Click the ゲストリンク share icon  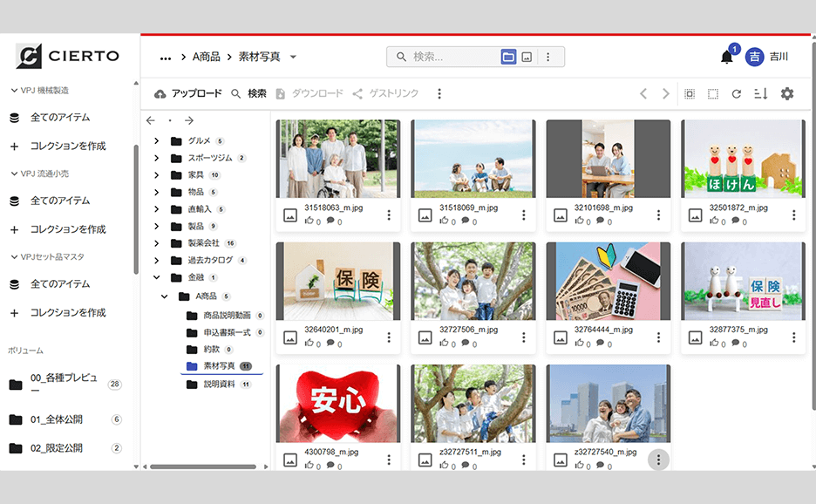(358, 93)
